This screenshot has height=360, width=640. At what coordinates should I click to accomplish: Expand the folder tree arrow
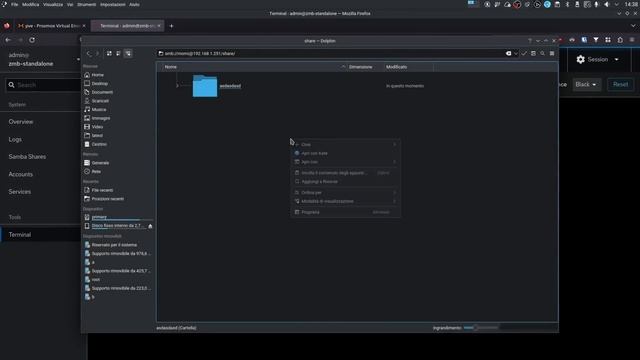point(177,86)
